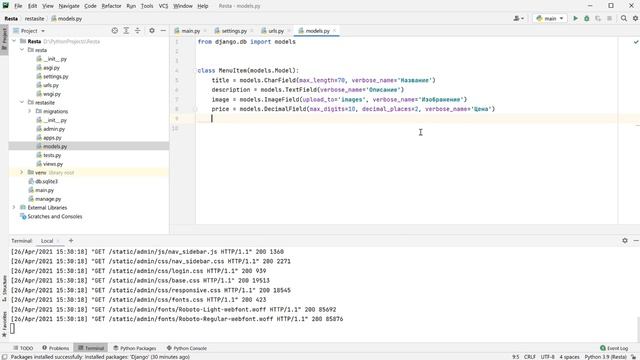Open the Structure side tool stripe
Screen dimensions: 640x360
tap(4, 288)
